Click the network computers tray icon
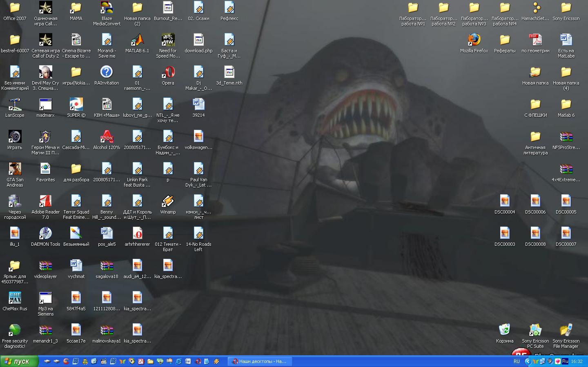The height and width of the screenshot is (367, 588). [542, 361]
